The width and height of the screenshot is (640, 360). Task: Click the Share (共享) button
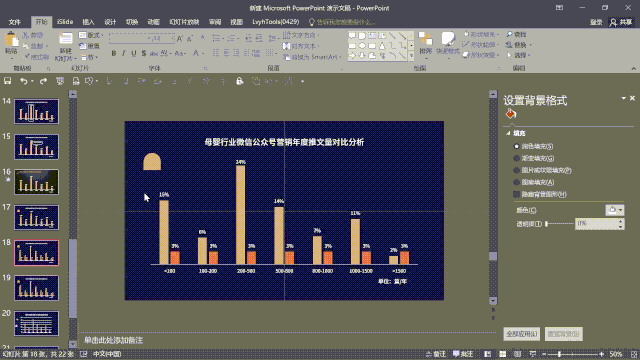(621, 22)
